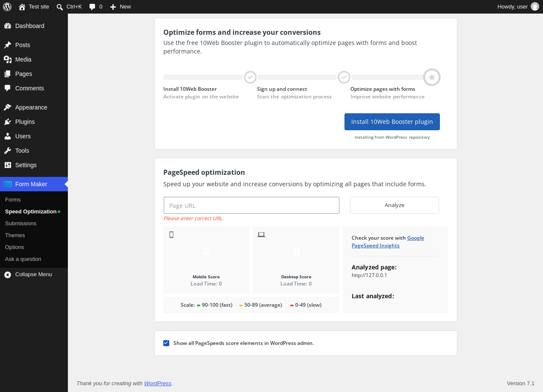Click the Mobile Score value zero
543x392 pixels.
click(206, 251)
